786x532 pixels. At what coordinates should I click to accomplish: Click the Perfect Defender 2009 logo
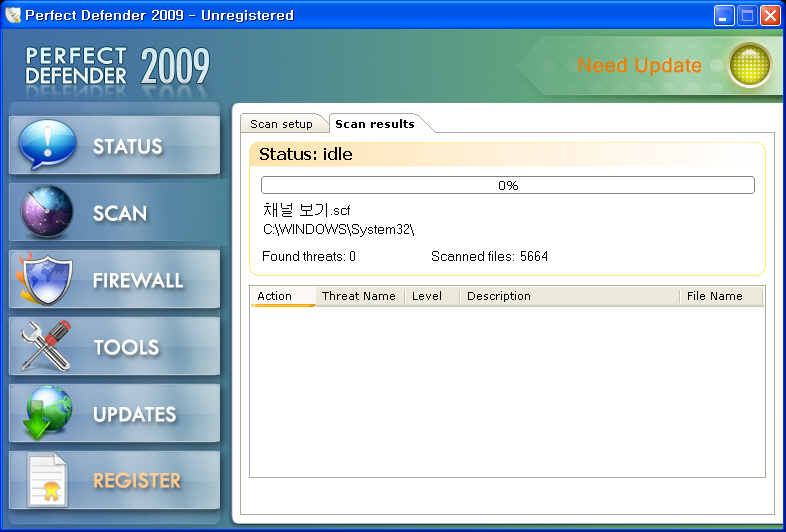(117, 66)
